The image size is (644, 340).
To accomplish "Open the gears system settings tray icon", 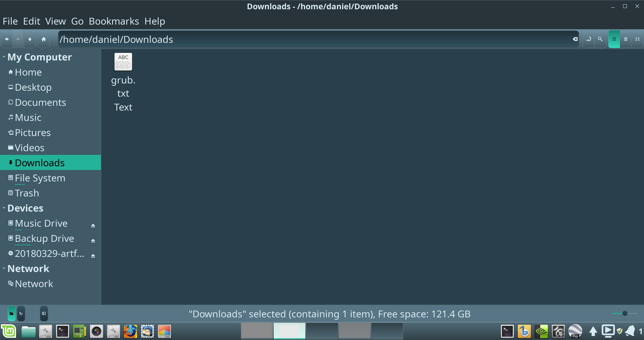I will tap(558, 331).
